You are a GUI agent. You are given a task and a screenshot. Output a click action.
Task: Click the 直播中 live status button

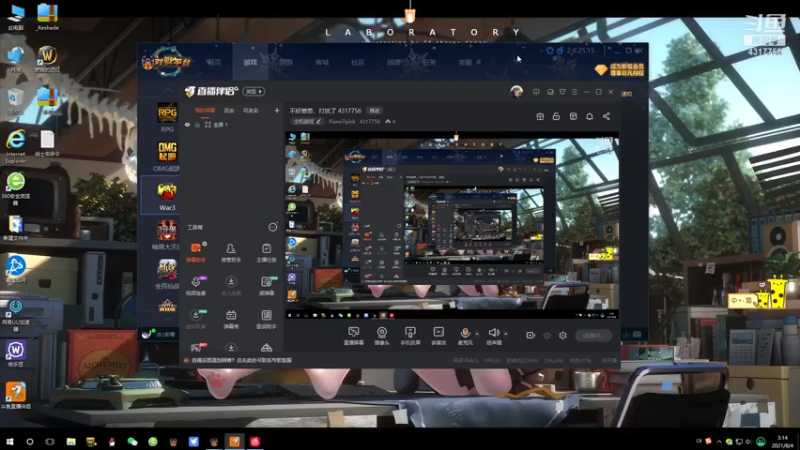(593, 335)
